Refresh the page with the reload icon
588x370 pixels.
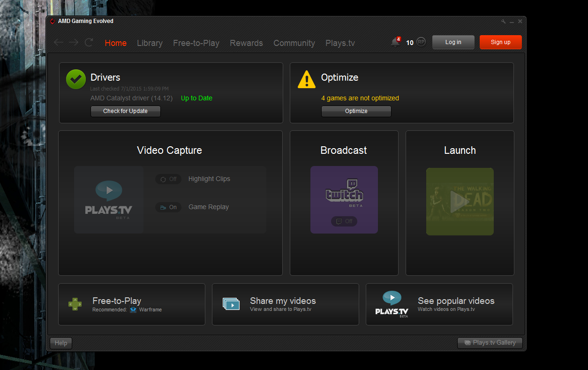pos(89,43)
